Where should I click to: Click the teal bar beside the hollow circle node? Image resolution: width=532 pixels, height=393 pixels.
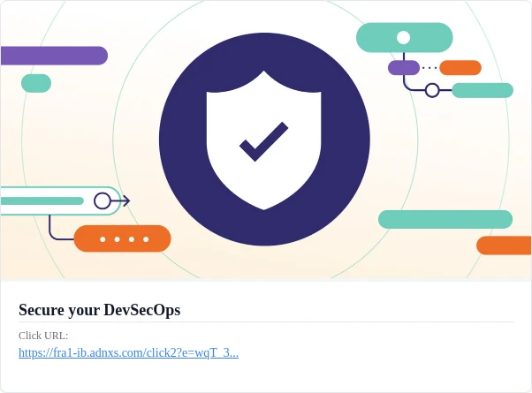pyautogui.click(x=483, y=90)
